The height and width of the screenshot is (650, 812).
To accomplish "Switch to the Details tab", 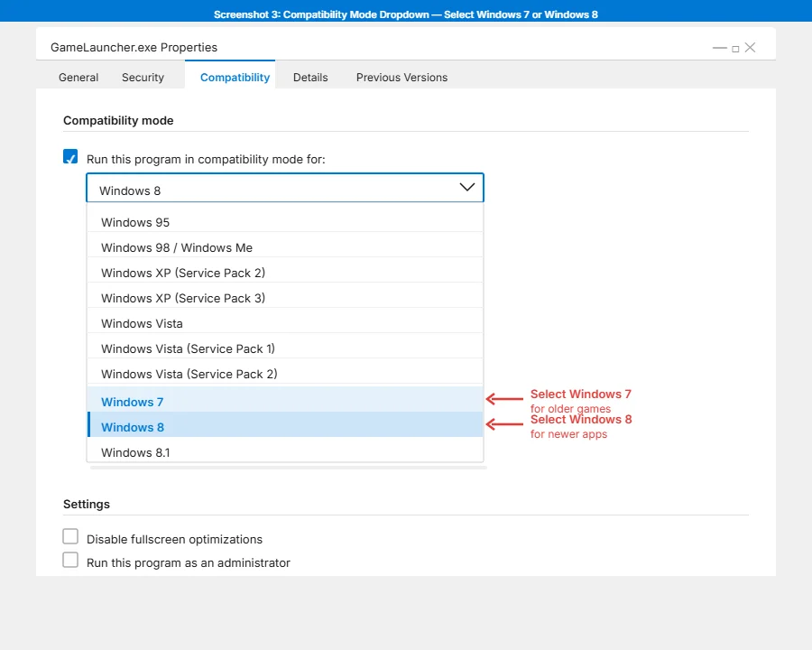I will pyautogui.click(x=310, y=78).
